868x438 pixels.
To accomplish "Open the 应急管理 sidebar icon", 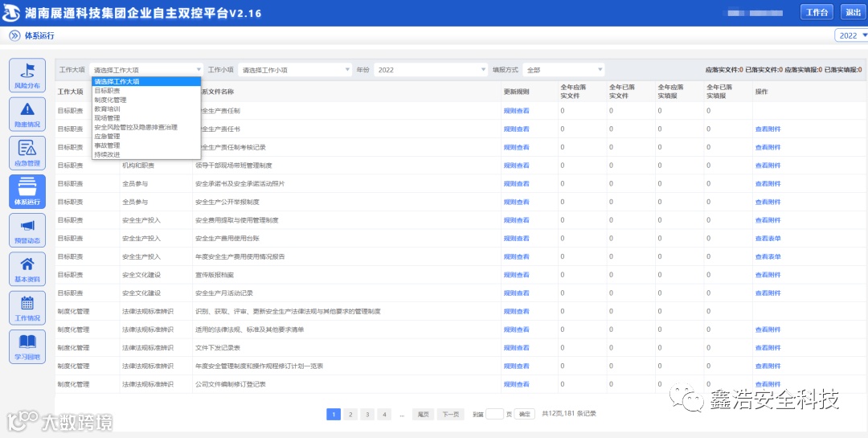I will 27,153.
